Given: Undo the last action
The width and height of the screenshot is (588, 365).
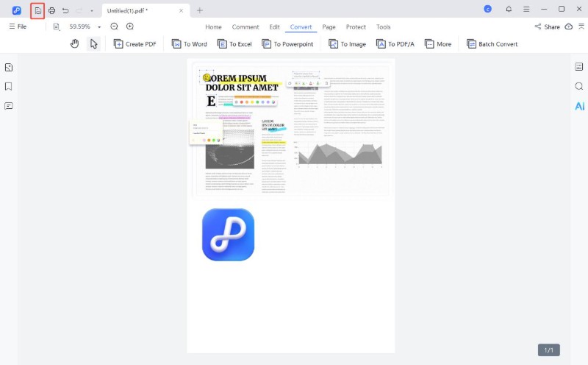Looking at the screenshot, I should pos(65,10).
